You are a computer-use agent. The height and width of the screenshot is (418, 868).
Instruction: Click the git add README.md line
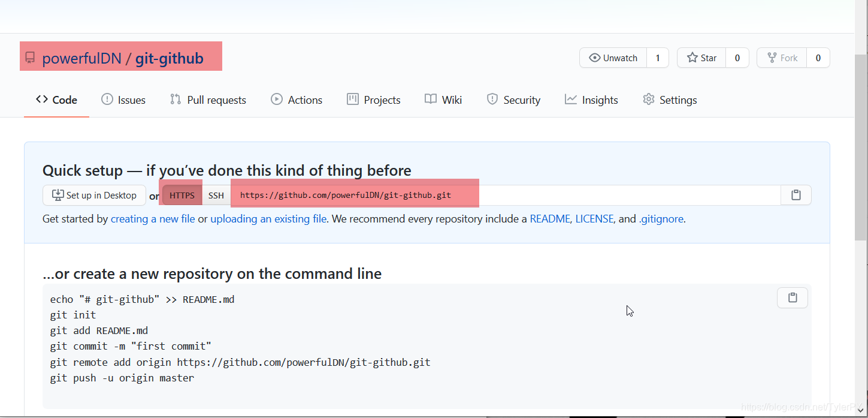coord(99,330)
